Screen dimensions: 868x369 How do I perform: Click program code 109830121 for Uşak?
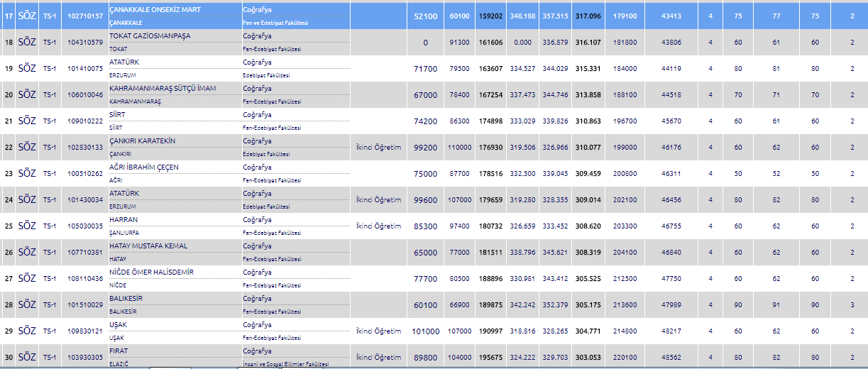click(84, 331)
